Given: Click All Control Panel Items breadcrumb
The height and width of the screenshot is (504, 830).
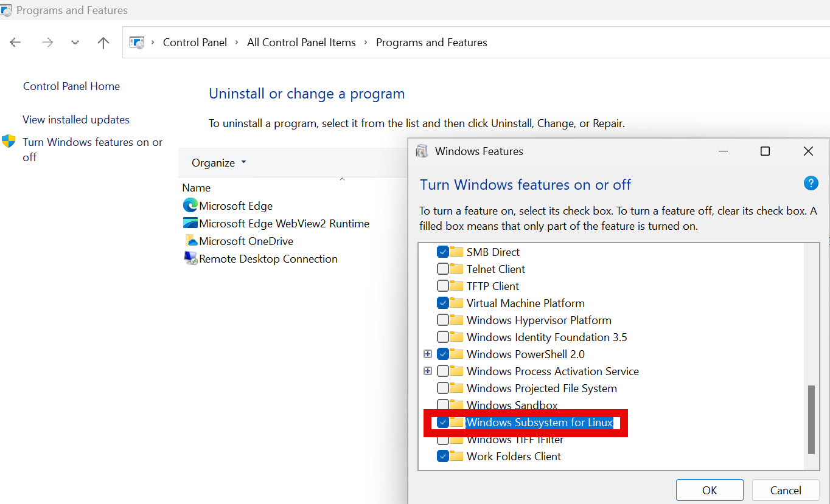Looking at the screenshot, I should [x=301, y=43].
